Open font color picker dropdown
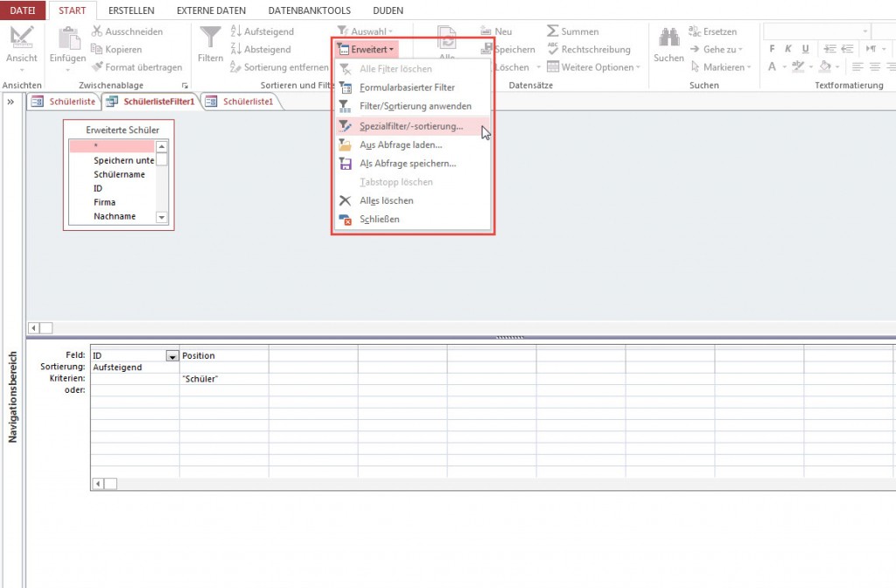Screen dimensions: 896x588 [x=784, y=67]
